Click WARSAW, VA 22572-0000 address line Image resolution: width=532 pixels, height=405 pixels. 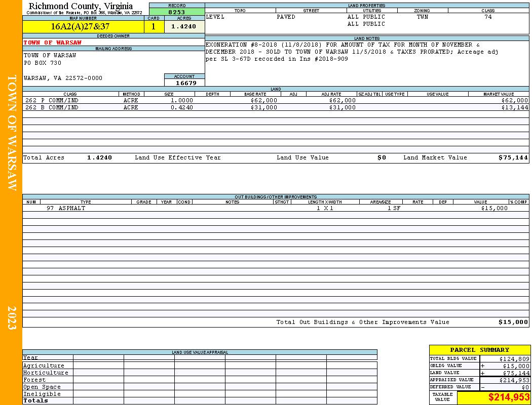pyautogui.click(x=63, y=78)
